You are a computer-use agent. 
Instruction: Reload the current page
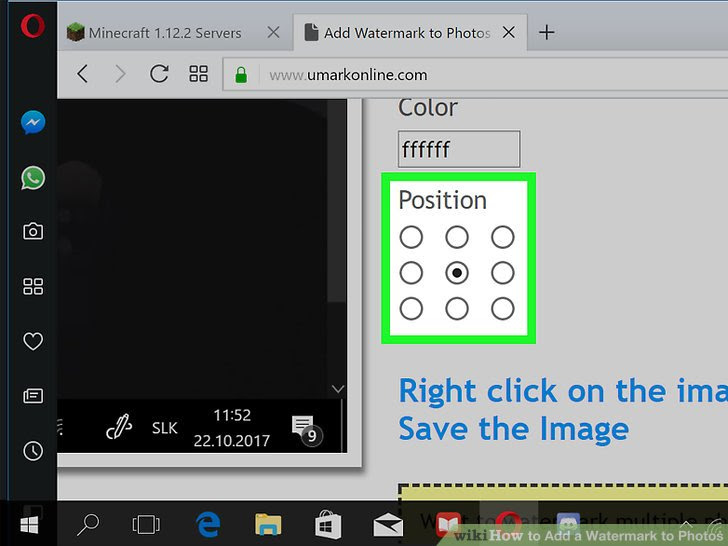tap(159, 74)
